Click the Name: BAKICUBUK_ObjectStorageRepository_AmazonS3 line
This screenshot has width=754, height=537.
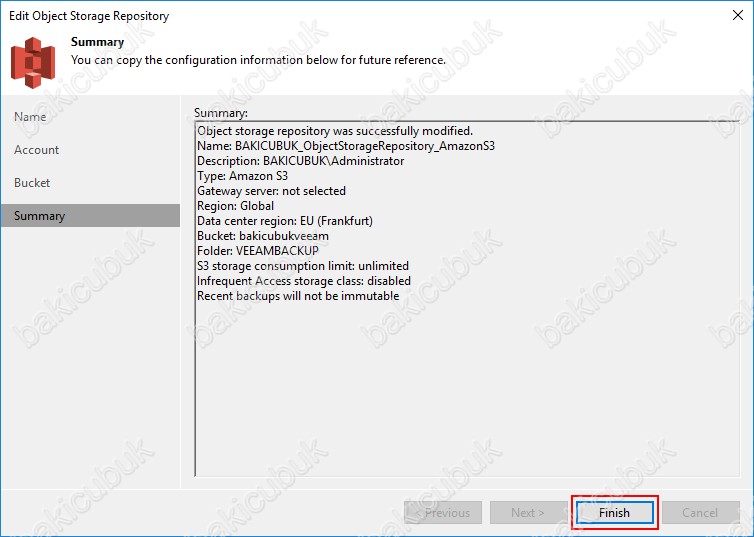[346, 146]
